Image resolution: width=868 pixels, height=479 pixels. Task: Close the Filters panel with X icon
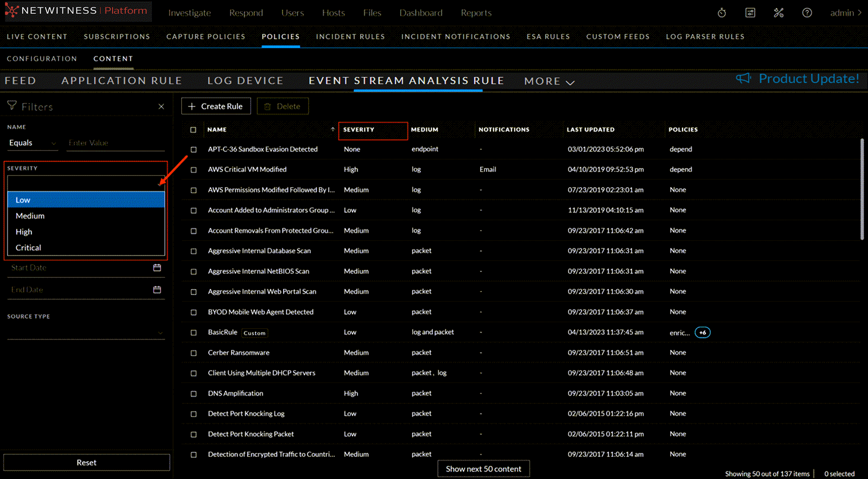pos(161,107)
